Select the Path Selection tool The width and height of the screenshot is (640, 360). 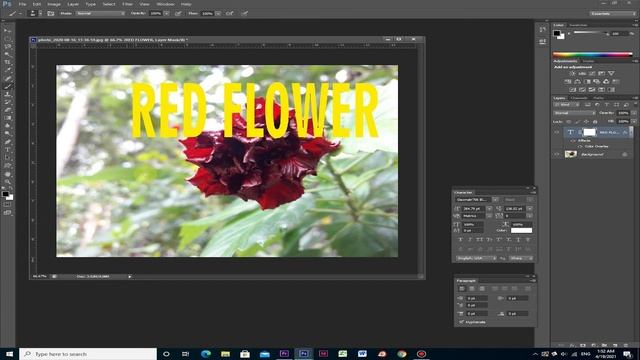tap(7, 158)
